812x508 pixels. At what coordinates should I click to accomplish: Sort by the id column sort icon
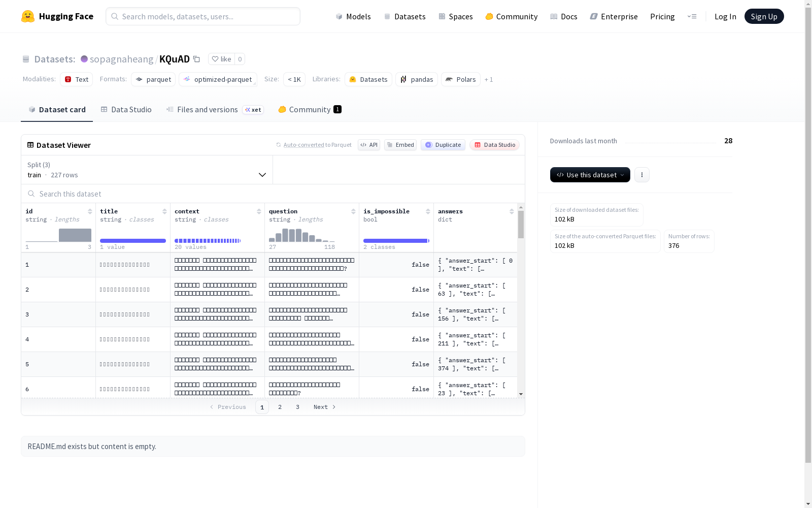pos(90,211)
